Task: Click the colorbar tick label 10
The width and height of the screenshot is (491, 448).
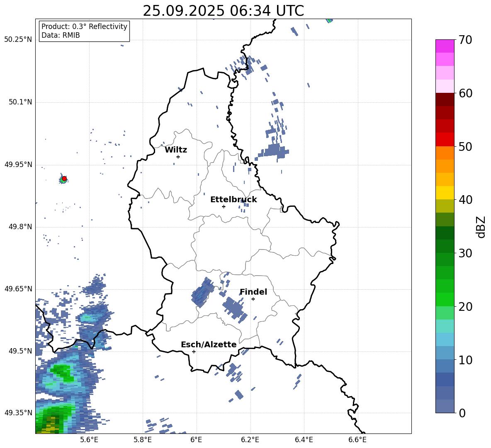Action: point(465,360)
